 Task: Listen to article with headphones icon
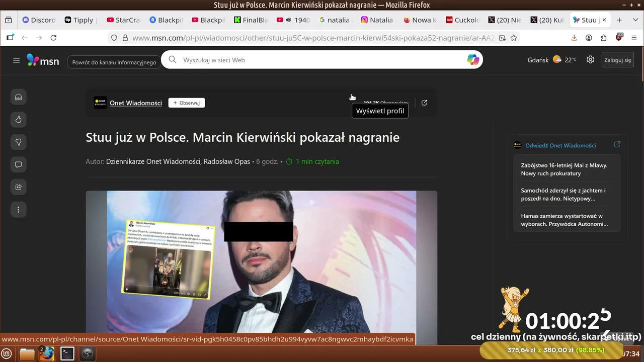click(19, 97)
